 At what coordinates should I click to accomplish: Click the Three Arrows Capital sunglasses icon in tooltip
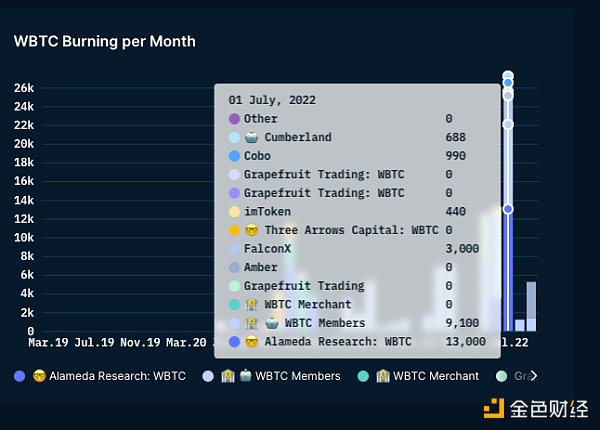pos(251,230)
